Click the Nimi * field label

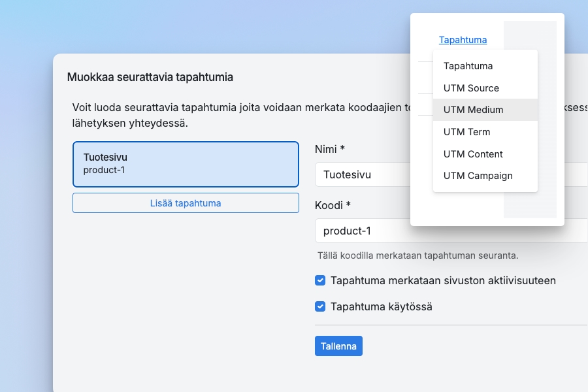tap(330, 149)
